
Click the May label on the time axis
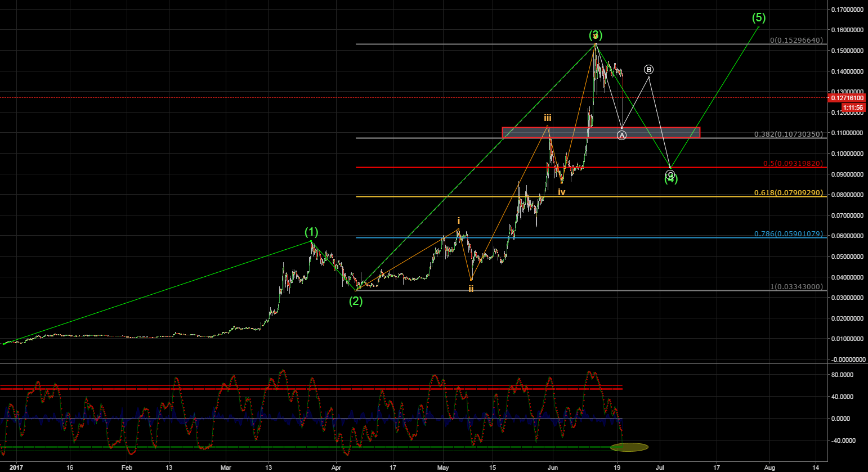[442, 467]
